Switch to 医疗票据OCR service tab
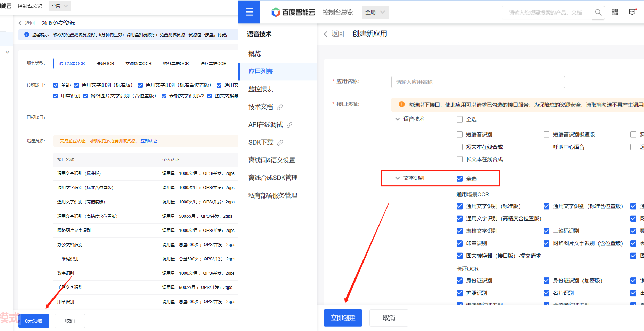Viewport: 644px width, 331px height. (213, 64)
